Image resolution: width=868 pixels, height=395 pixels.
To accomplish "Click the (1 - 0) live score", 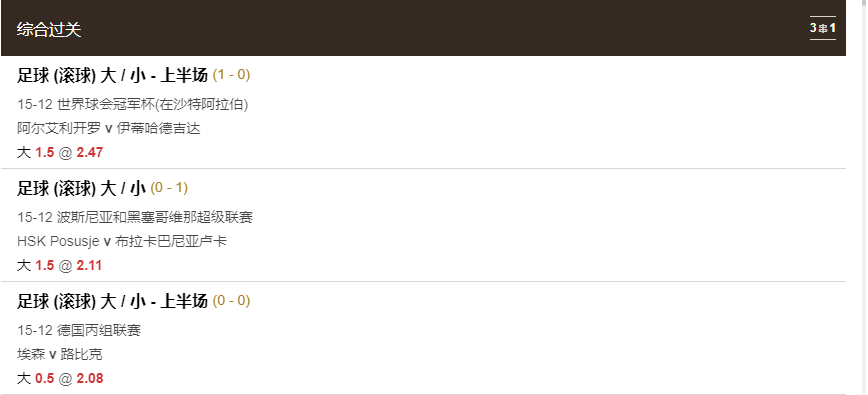I will click(x=231, y=75).
